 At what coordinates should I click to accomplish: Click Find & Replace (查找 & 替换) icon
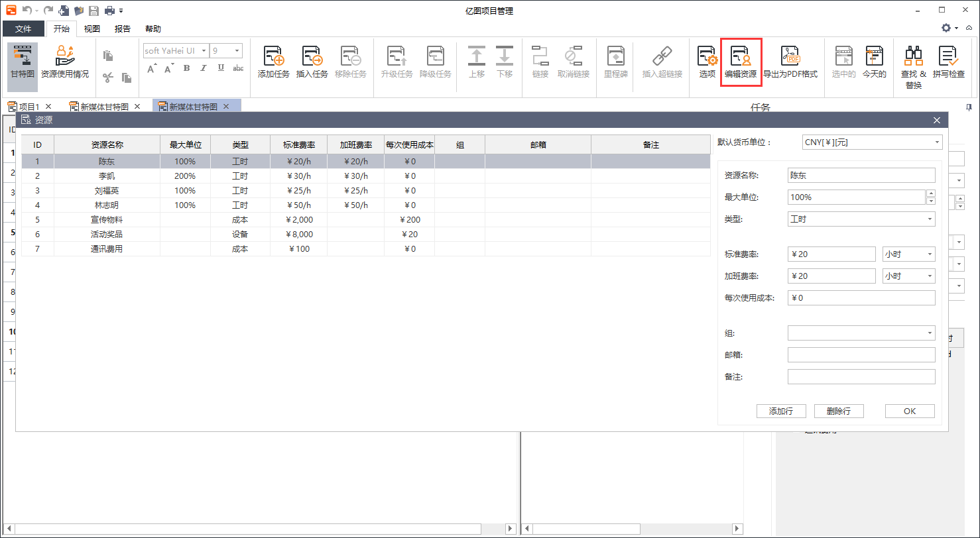[x=913, y=64]
